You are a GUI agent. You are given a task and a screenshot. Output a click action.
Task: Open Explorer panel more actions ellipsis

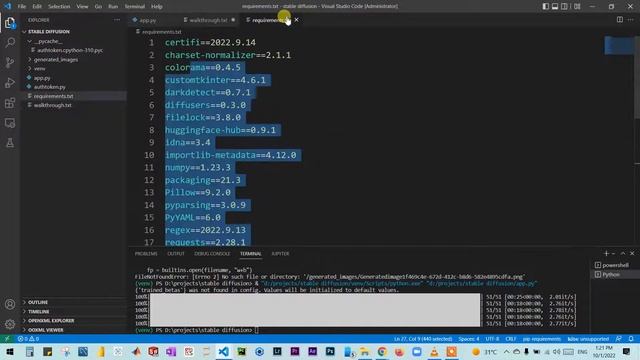pyautogui.click(x=117, y=20)
